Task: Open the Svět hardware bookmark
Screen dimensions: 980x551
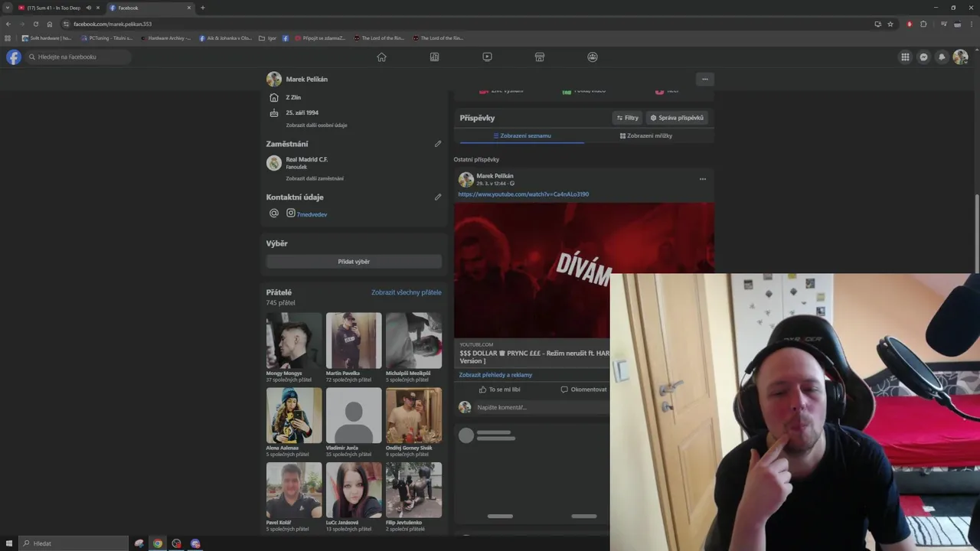Action: (x=47, y=37)
